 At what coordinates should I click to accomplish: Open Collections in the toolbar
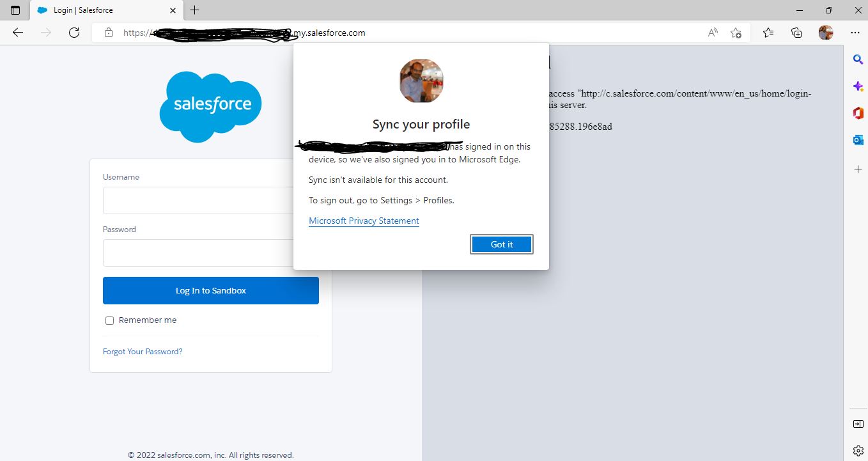[796, 32]
